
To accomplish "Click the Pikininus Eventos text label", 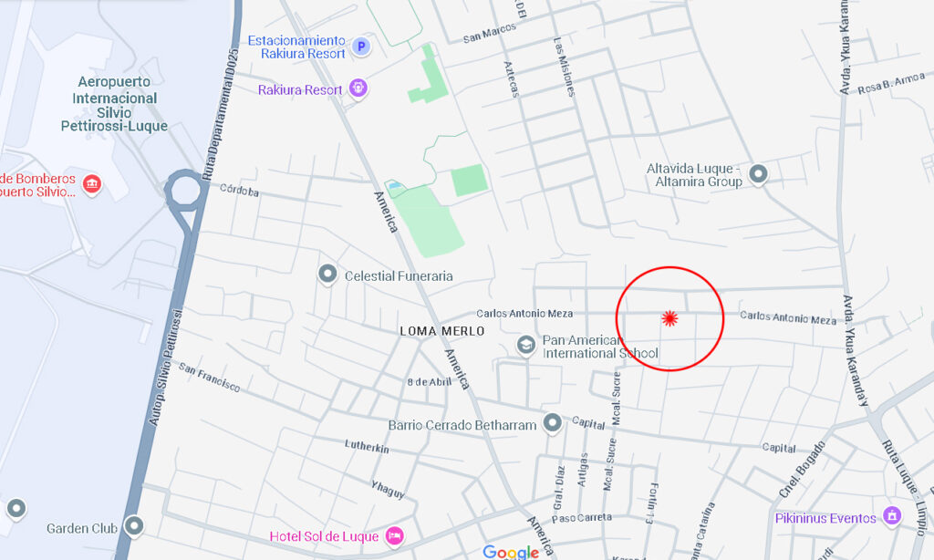I will [x=825, y=518].
